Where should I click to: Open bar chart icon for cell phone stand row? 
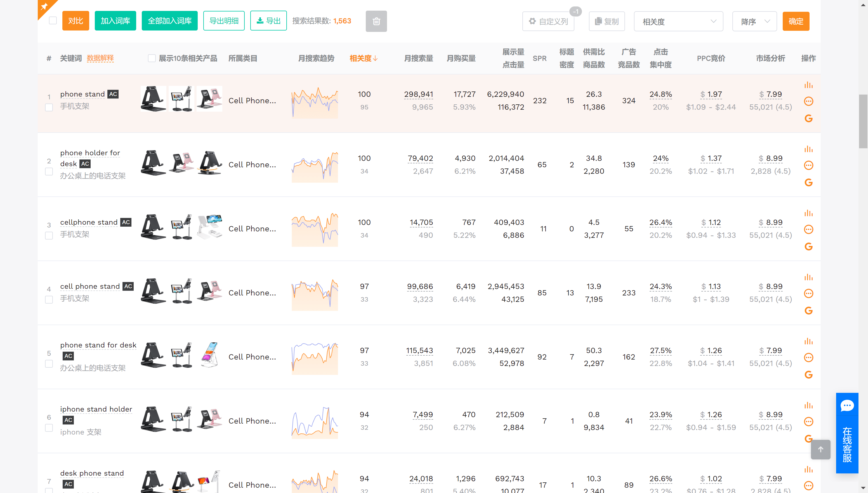(808, 277)
